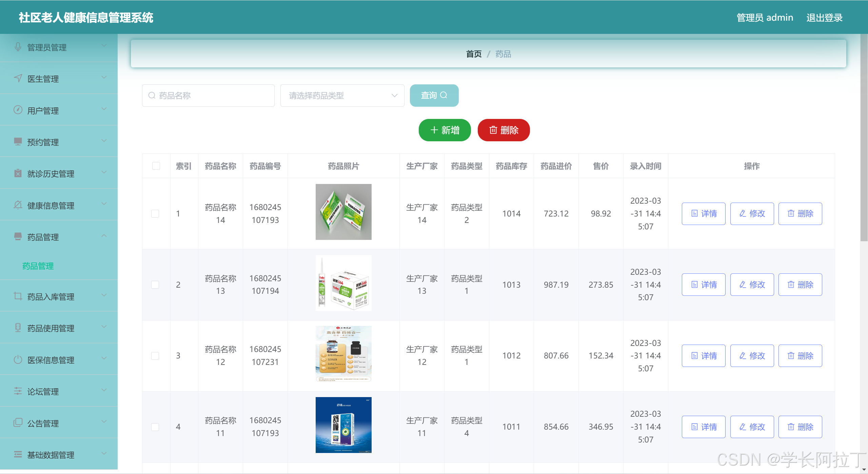The height and width of the screenshot is (474, 868).
Task: Open the 基础数据管理 menu
Action: 51,455
